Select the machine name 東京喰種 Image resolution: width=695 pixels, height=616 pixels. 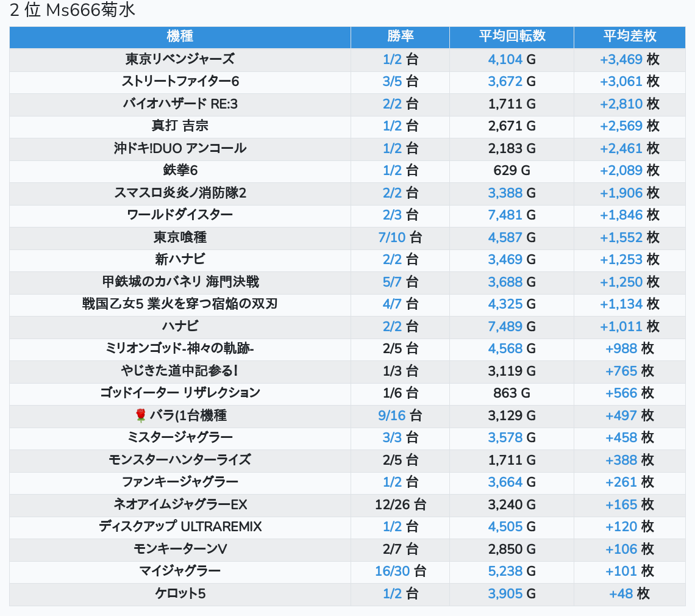pyautogui.click(x=180, y=237)
